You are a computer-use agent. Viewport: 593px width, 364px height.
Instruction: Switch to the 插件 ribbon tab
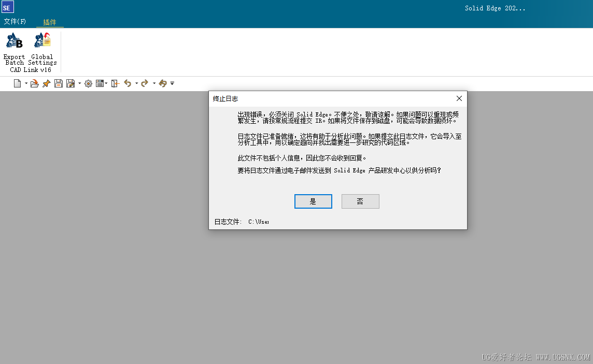pyautogui.click(x=50, y=22)
